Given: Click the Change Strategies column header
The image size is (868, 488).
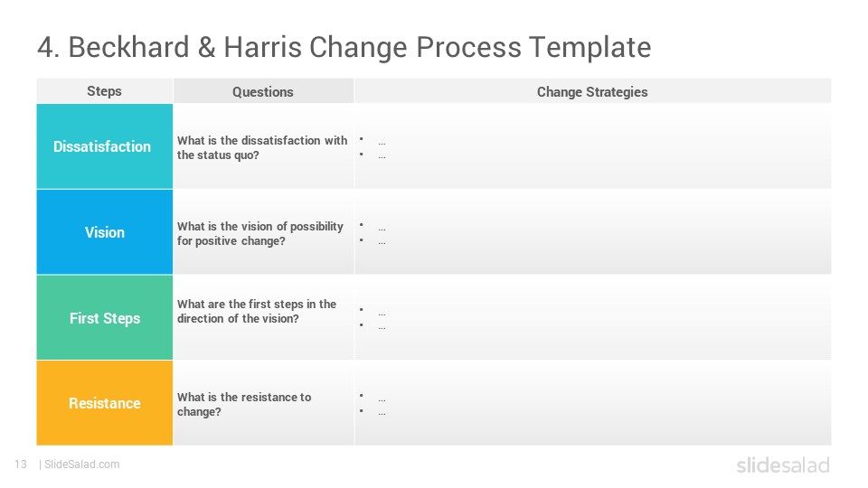Looking at the screenshot, I should point(592,92).
